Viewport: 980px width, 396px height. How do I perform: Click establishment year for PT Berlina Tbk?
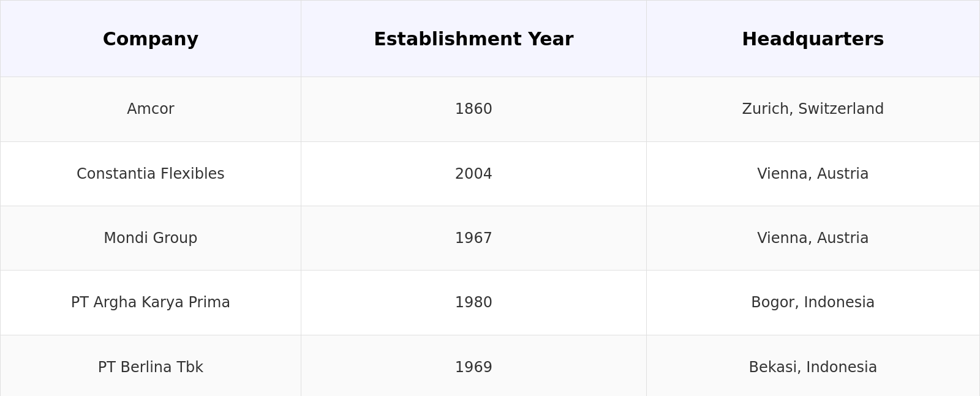pyautogui.click(x=473, y=367)
